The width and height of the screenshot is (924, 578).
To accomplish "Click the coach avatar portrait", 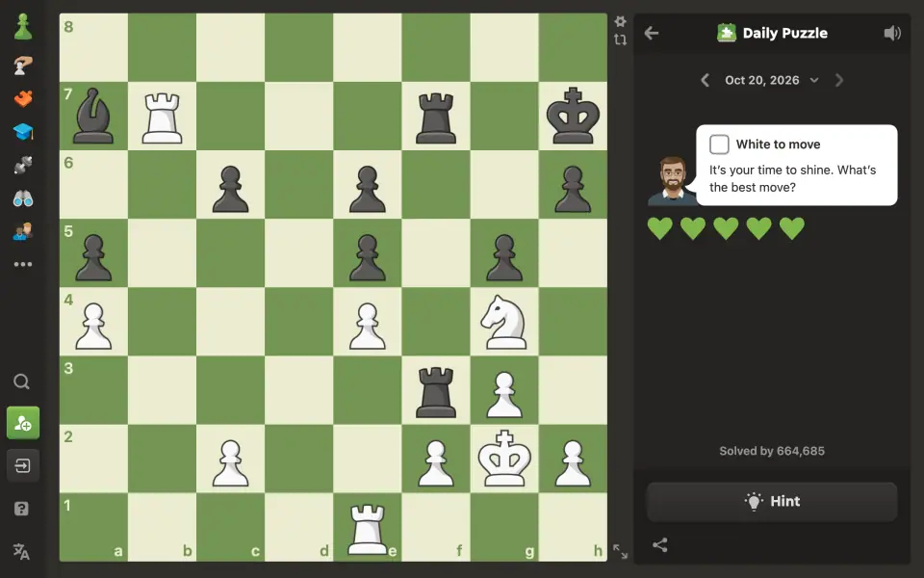I will tap(671, 181).
